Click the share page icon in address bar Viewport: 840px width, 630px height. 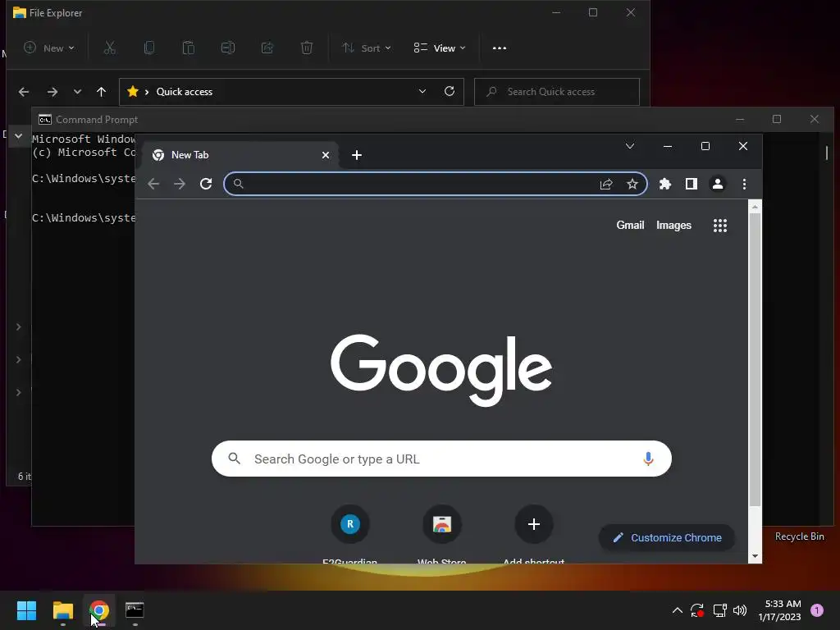[606, 184]
